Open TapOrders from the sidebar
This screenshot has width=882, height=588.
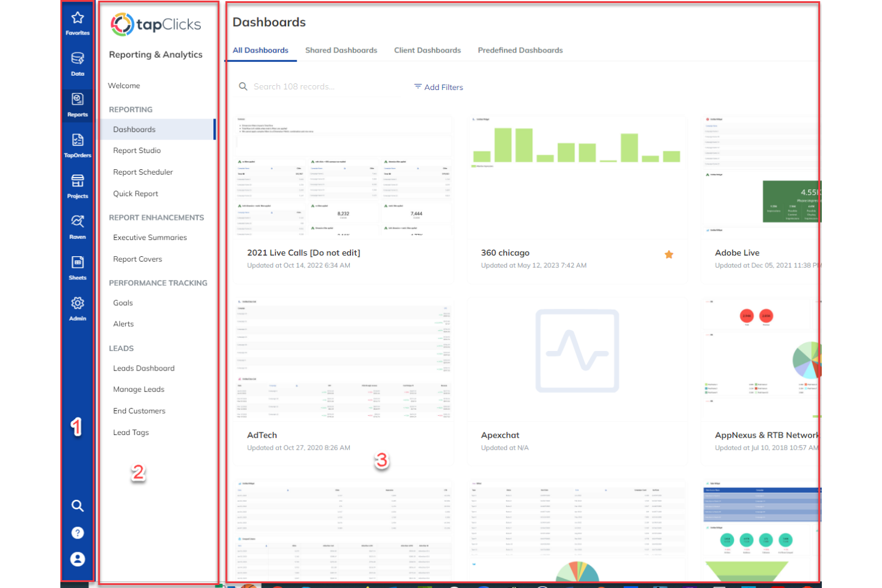[77, 146]
